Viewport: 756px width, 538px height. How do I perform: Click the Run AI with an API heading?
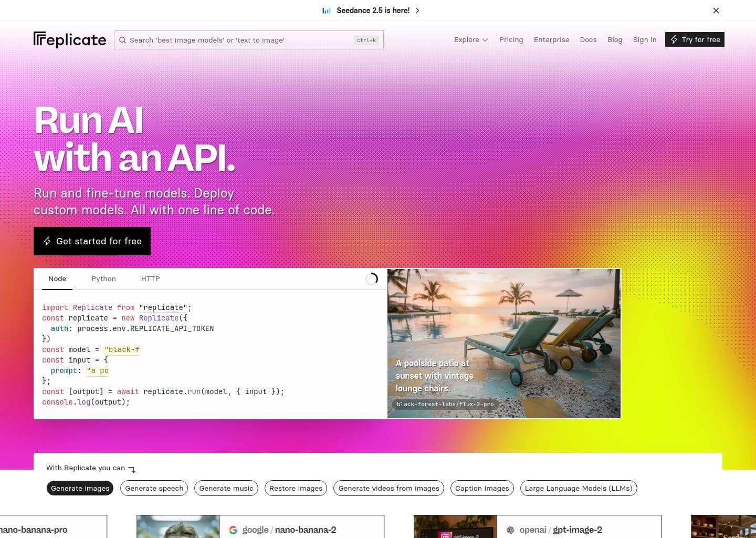pyautogui.click(x=135, y=139)
